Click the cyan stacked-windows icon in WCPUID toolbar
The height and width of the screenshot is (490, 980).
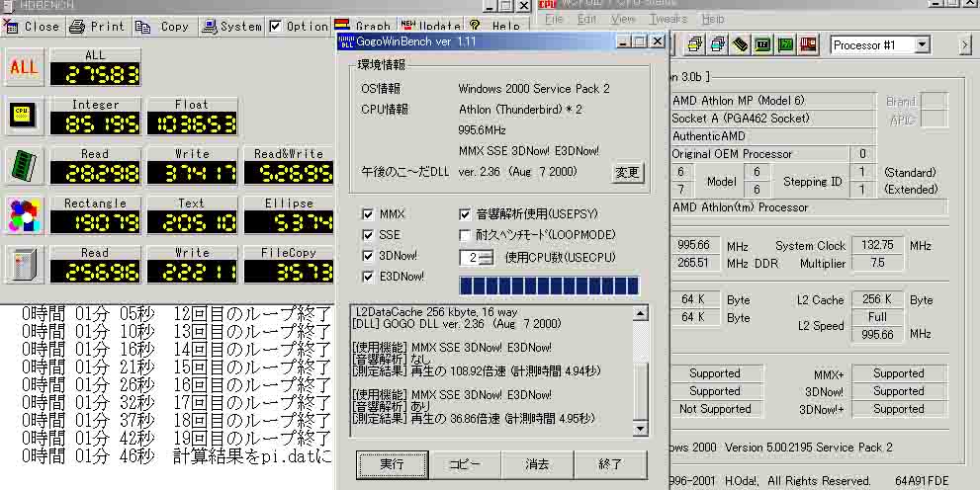click(x=718, y=44)
